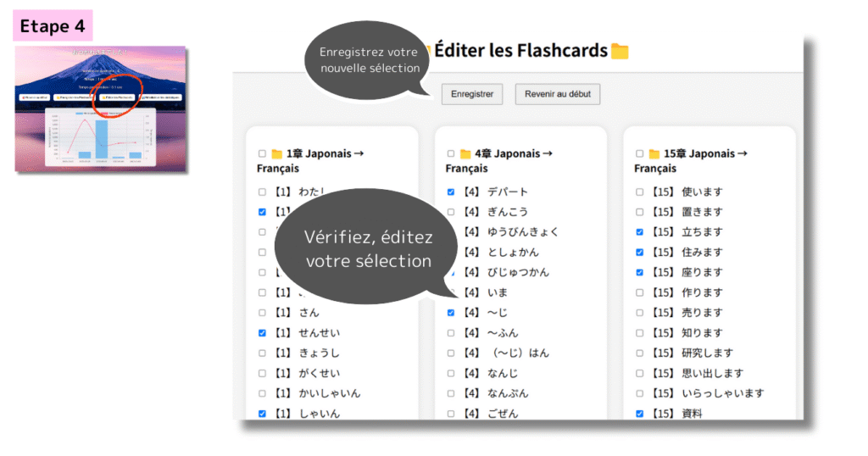
Task: Uncheck the 資料 flashcard checkbox
Action: tap(640, 414)
